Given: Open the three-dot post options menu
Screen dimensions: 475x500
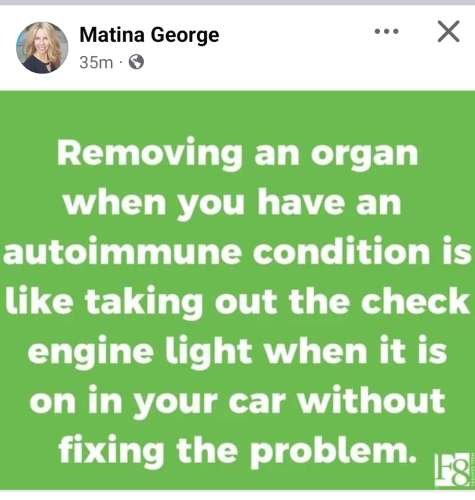Looking at the screenshot, I should tap(386, 32).
